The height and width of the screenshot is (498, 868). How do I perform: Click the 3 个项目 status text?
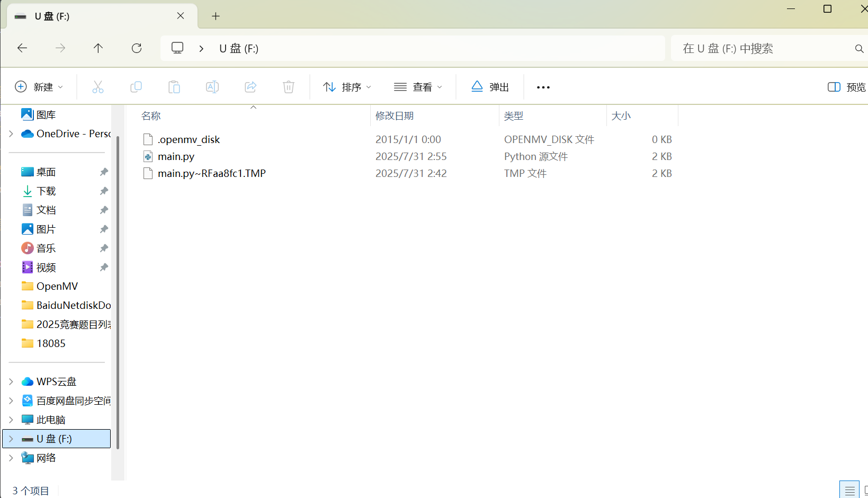click(31, 491)
